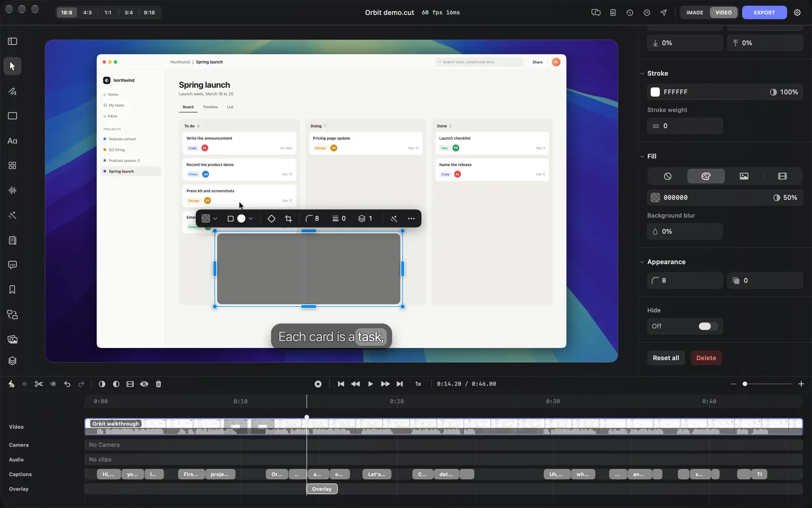The image size is (812, 508).
Task: Click the Reset all button
Action: [x=666, y=358]
